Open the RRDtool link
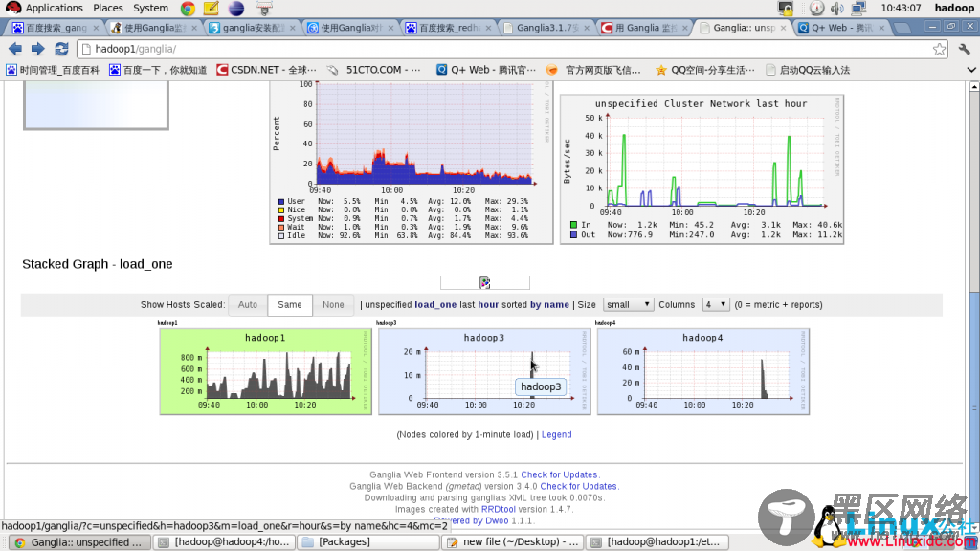The height and width of the screenshot is (551, 980). click(x=498, y=509)
